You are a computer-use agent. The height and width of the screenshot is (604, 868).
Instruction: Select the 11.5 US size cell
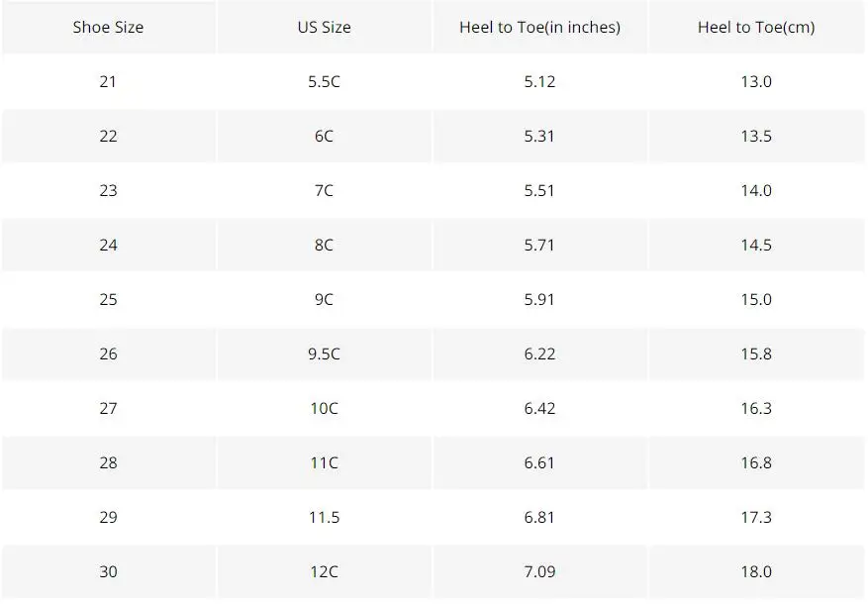click(324, 517)
